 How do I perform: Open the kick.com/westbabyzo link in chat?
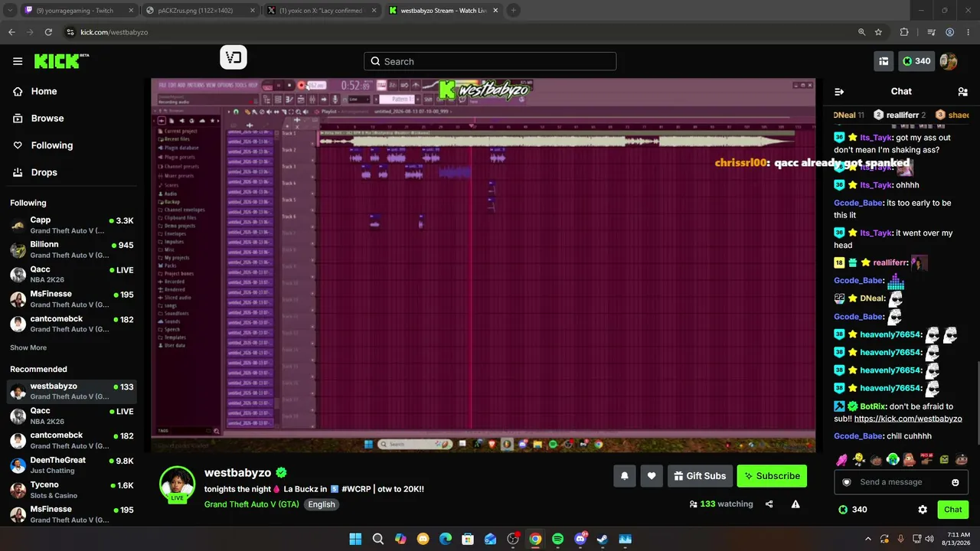908,419
